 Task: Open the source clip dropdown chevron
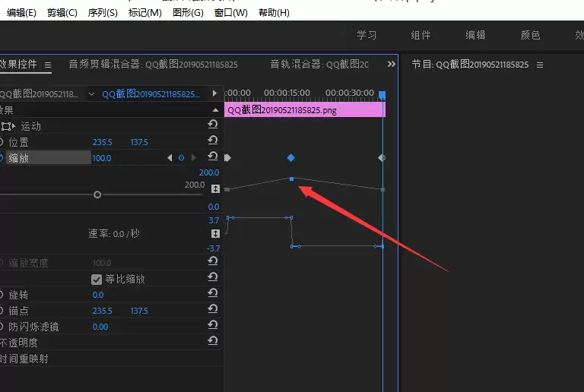coord(91,94)
